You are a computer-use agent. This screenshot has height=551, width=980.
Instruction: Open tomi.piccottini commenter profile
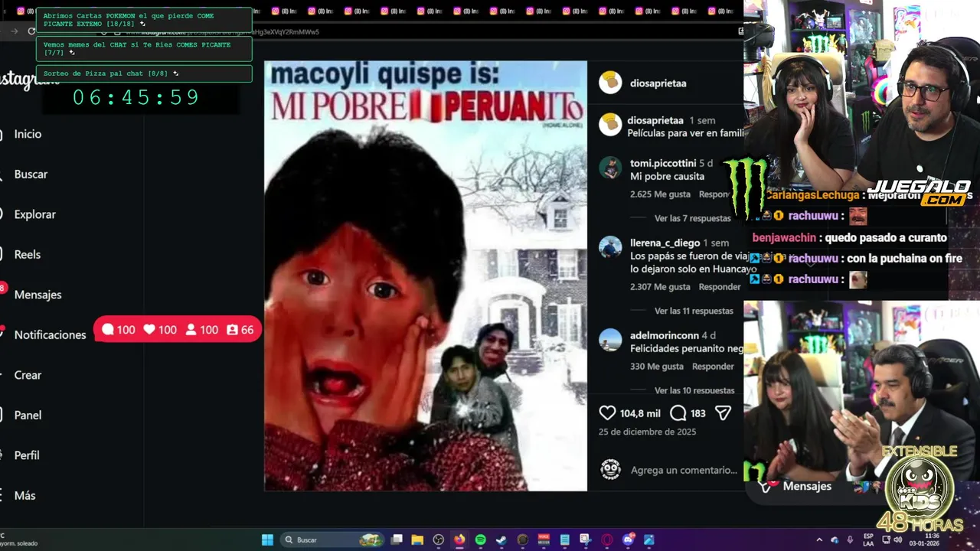[x=663, y=163]
